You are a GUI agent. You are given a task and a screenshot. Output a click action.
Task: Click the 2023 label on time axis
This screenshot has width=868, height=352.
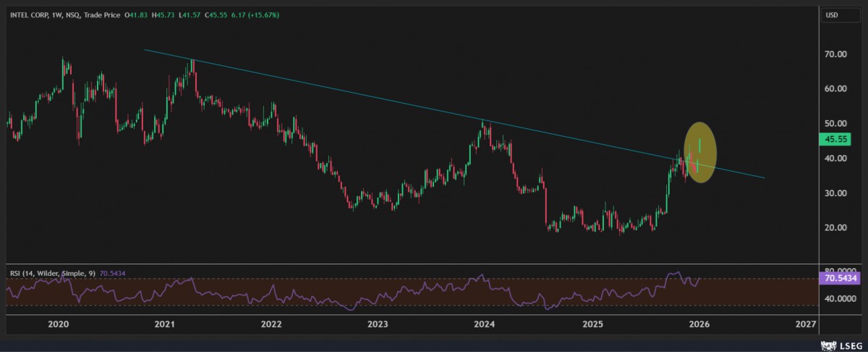378,324
